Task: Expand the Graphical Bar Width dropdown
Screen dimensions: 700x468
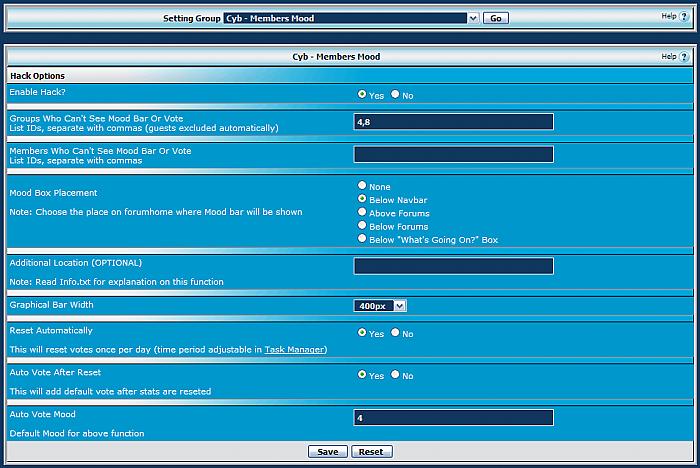Action: point(380,306)
